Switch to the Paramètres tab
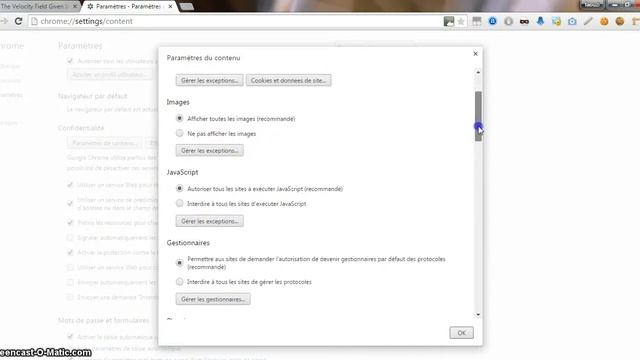The height and width of the screenshot is (360, 640). click(129, 7)
